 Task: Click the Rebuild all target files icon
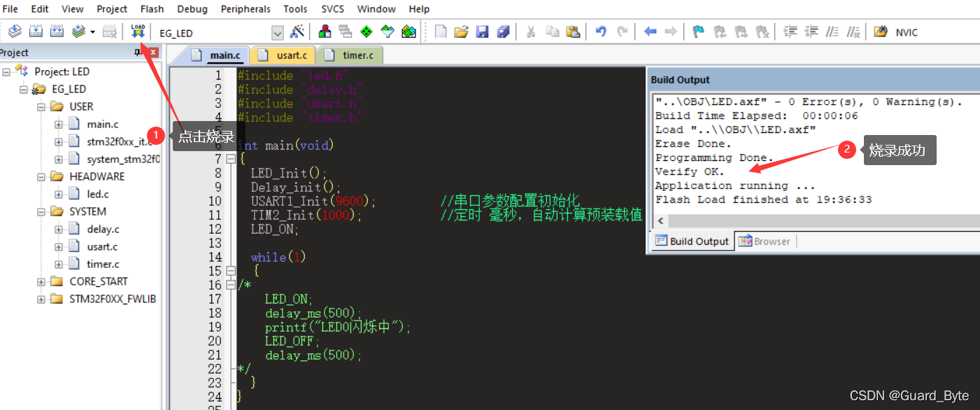pos(57,31)
